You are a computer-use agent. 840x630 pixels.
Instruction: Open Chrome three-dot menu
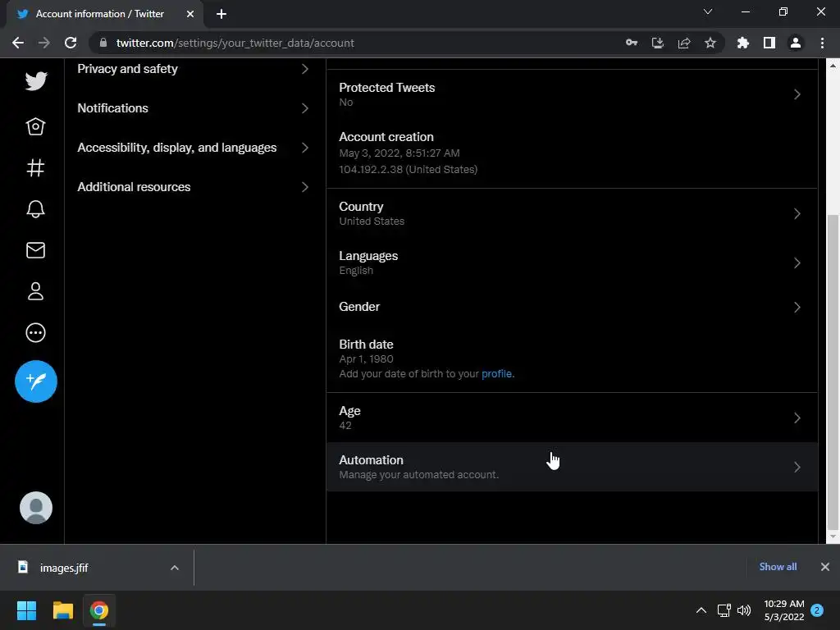coord(822,43)
